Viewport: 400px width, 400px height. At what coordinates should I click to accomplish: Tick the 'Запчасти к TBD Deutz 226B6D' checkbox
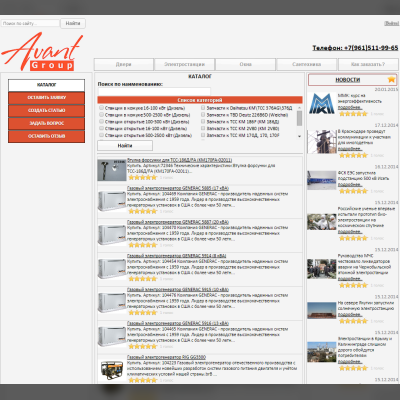203,114
